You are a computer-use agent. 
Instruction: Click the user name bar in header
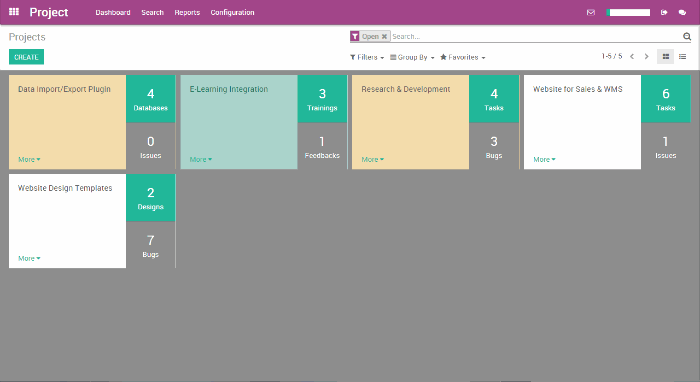pyautogui.click(x=628, y=12)
